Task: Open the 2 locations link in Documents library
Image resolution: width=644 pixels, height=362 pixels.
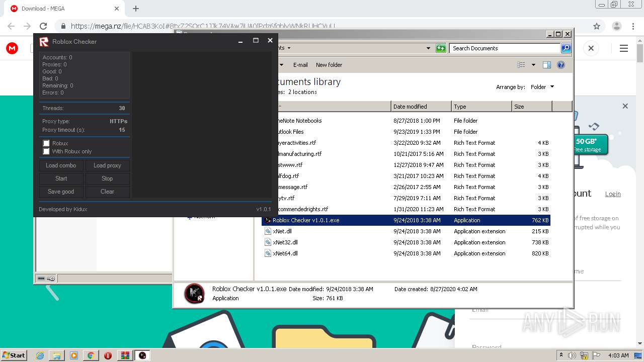Action: [x=302, y=92]
